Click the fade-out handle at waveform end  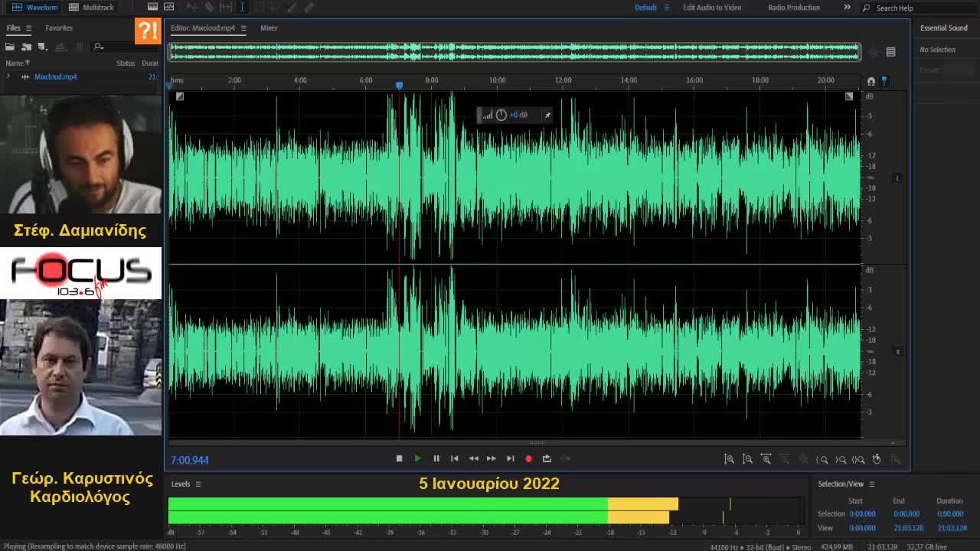click(849, 96)
